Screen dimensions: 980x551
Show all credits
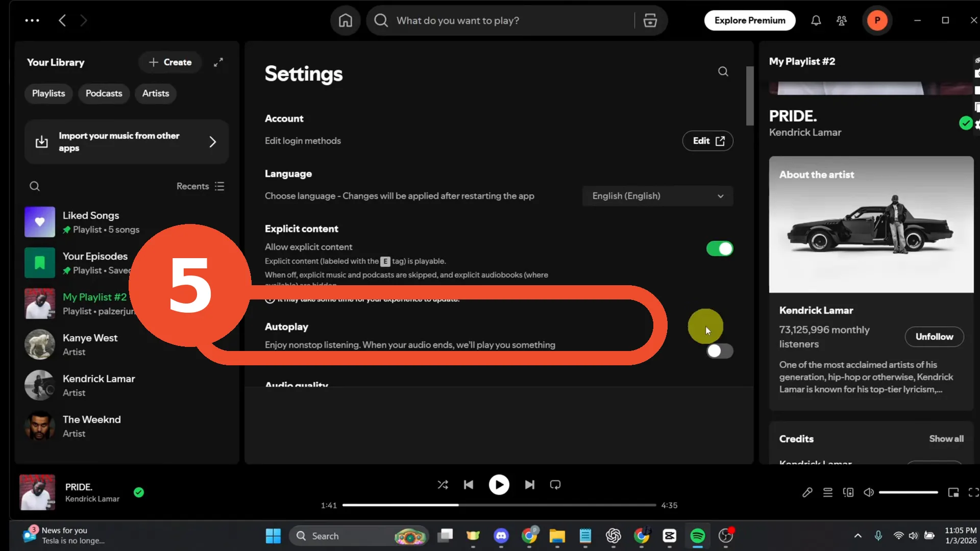(x=946, y=439)
